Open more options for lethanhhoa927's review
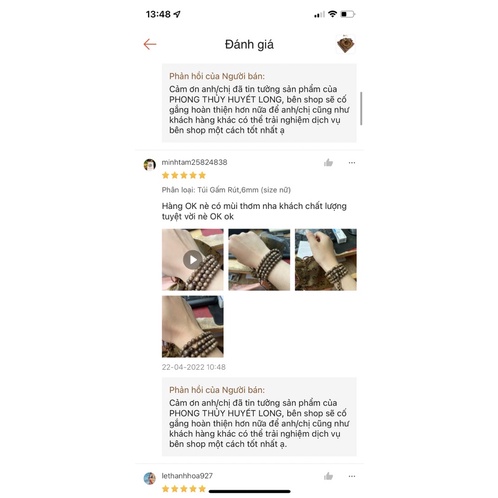498x498 pixels. [x=352, y=476]
